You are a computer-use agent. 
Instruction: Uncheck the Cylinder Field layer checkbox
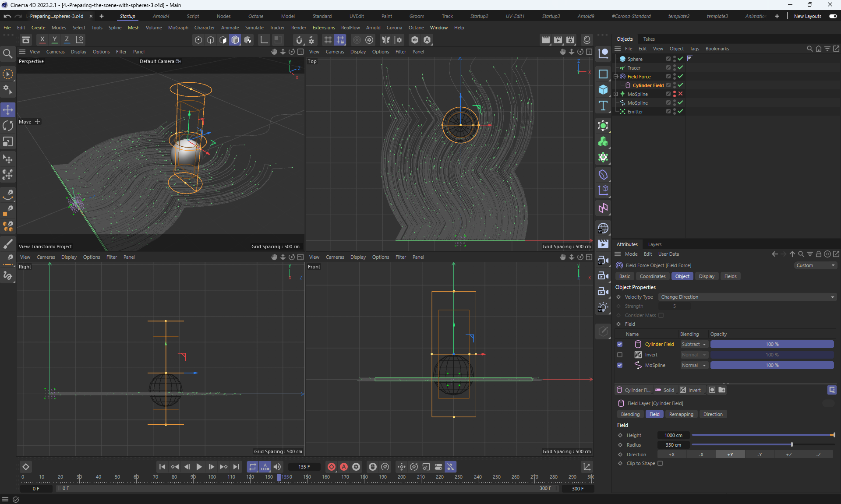[620, 344]
